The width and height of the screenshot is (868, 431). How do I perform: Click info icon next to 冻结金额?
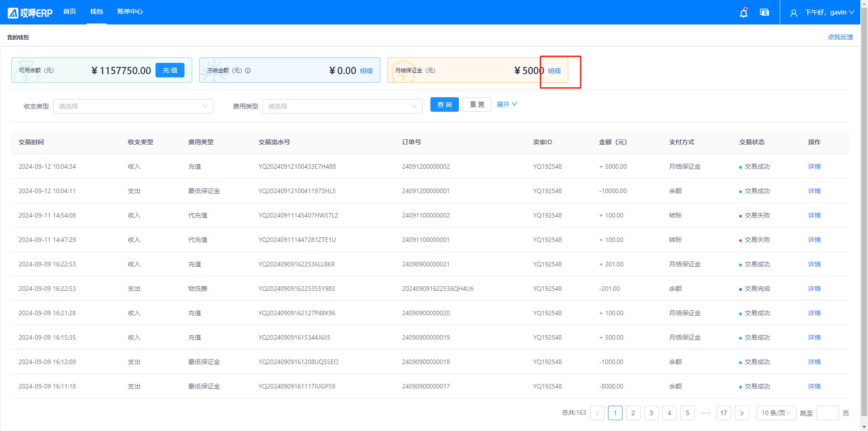(248, 71)
